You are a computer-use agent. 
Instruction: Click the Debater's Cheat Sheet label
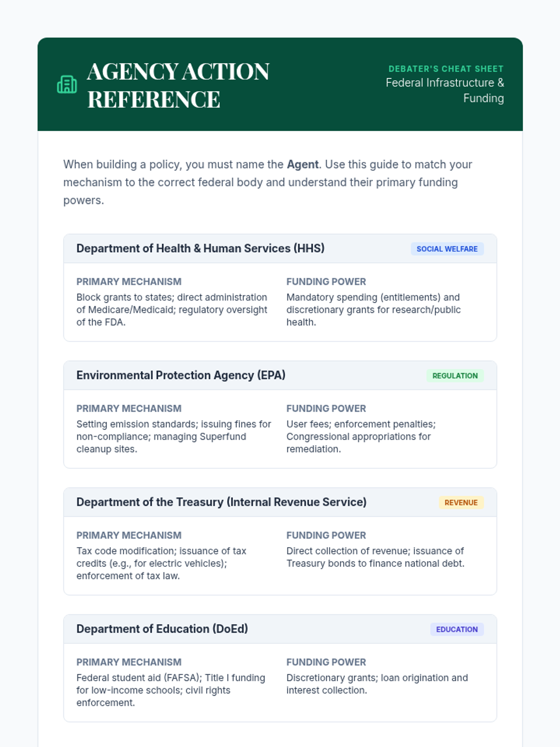click(x=446, y=69)
